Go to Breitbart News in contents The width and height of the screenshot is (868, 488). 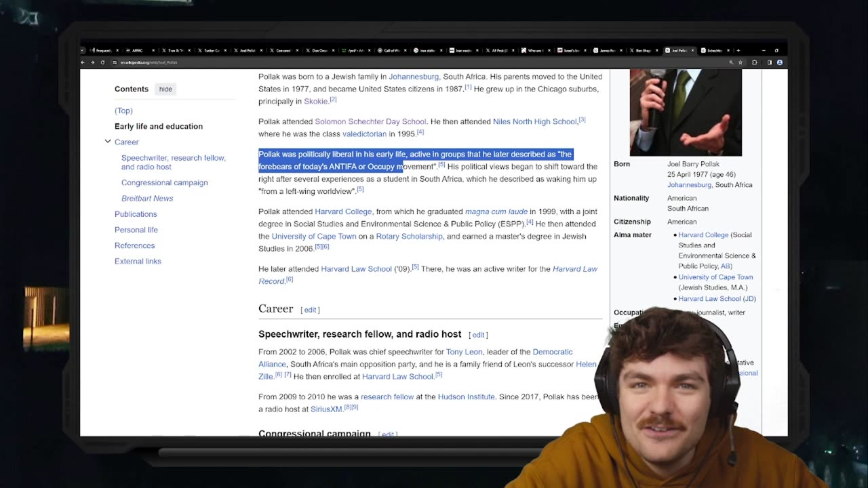click(147, 199)
